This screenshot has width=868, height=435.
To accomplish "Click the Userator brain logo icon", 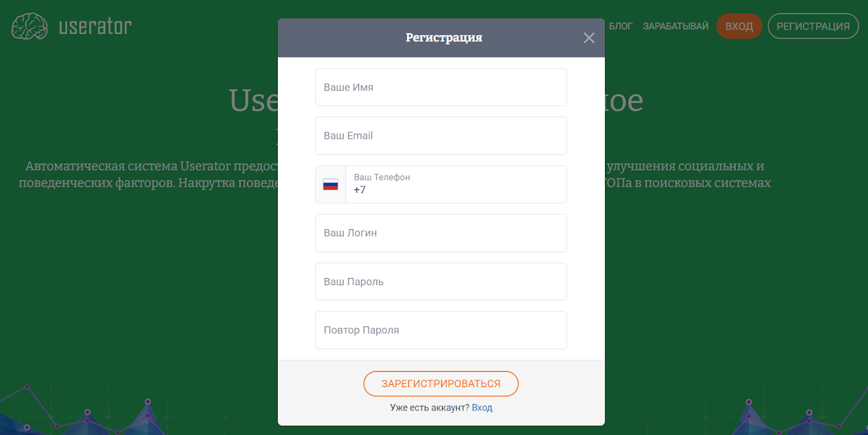I will point(29,26).
